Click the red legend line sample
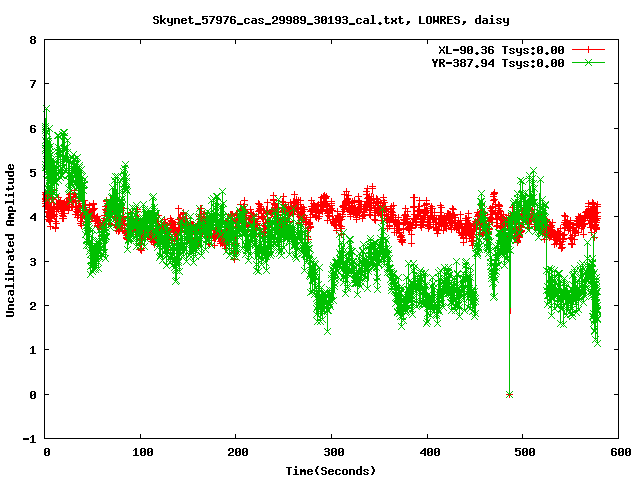This screenshot has height=480, width=640. [x=588, y=50]
